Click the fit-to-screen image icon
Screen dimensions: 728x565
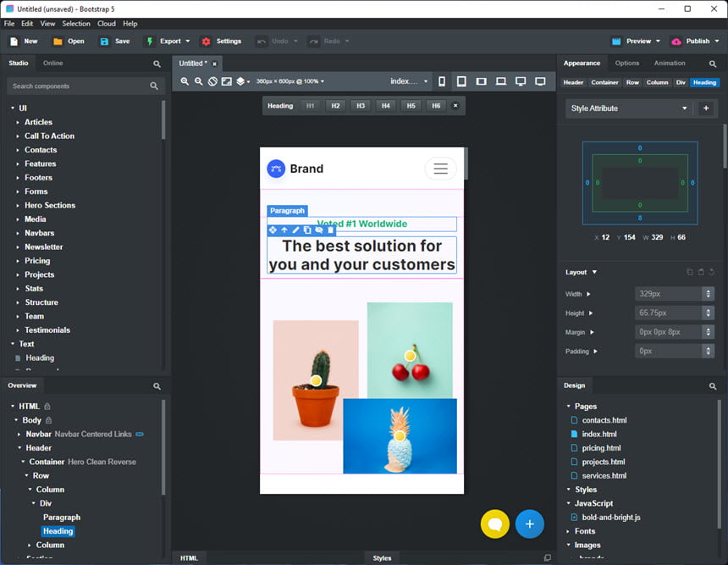coord(227,81)
